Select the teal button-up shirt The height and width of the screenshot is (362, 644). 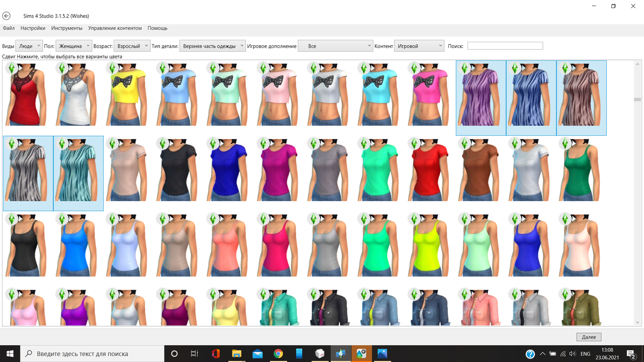pyautogui.click(x=280, y=307)
